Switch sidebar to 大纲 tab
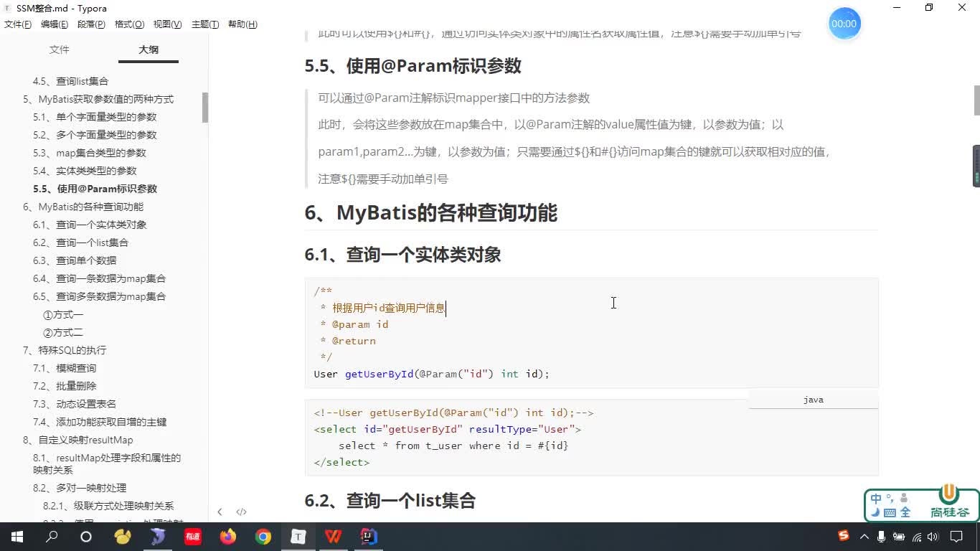The width and height of the screenshot is (980, 551). click(x=149, y=50)
